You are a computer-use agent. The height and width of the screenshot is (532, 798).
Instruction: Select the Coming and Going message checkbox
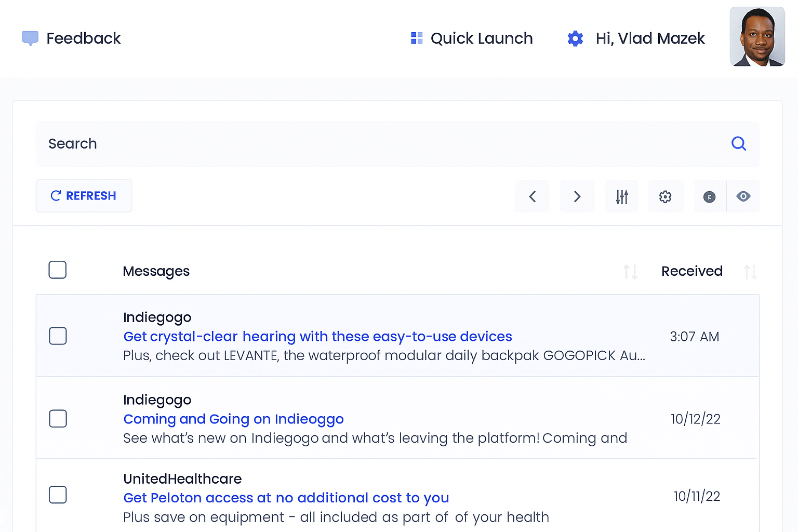(58, 419)
